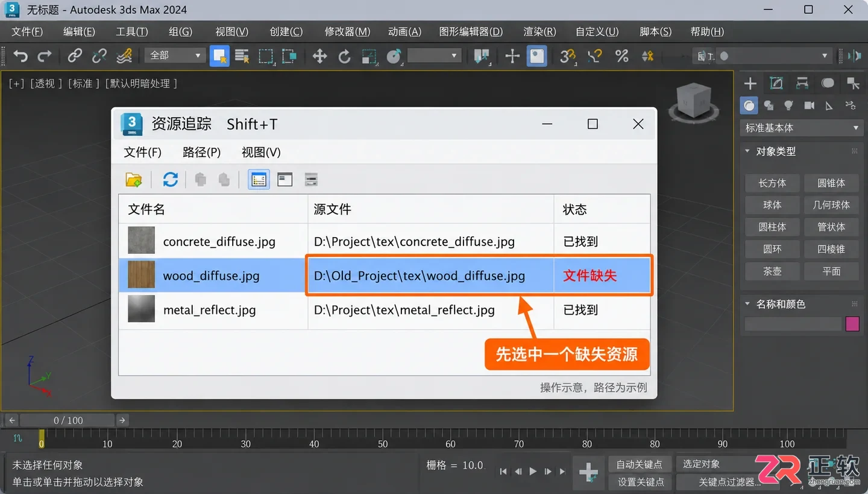Toggle the 3D Snaps icon
This screenshot has height=494, width=868.
coord(567,56)
